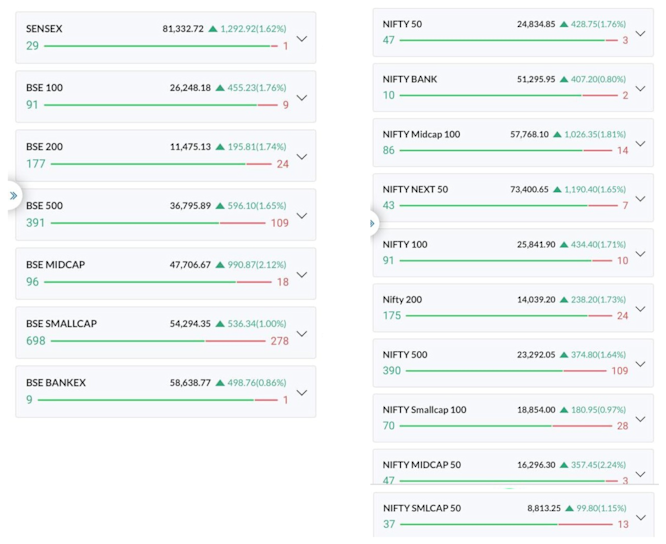Open the arrow side panel beside NIFTY 100
This screenshot has height=544, width=666.
[x=372, y=223]
